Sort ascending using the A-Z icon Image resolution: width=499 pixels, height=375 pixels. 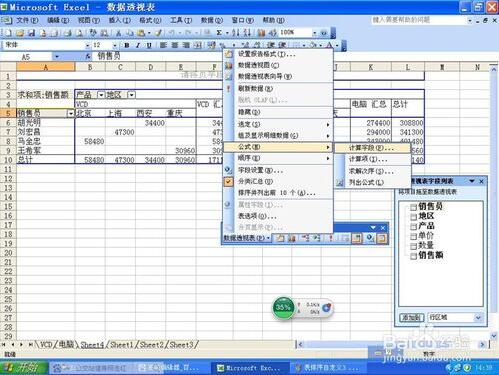(x=236, y=33)
